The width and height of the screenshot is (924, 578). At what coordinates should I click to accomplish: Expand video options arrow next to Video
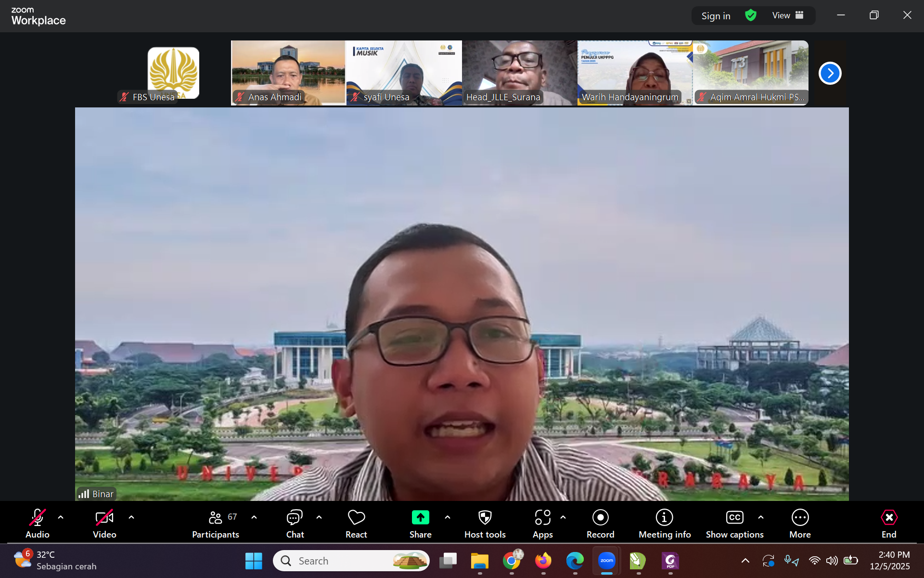pyautogui.click(x=131, y=517)
